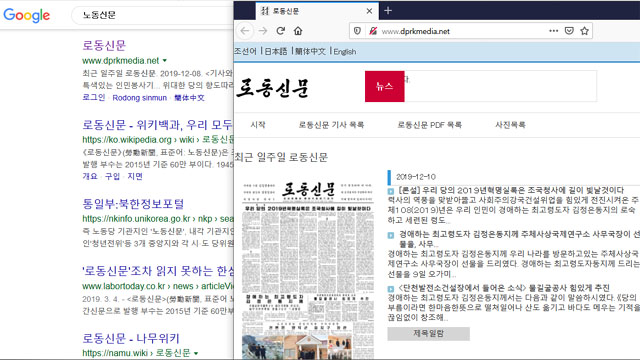Screen dimensions: 640x360
Task: Bookmark this page with star icon
Action: tap(584, 31)
